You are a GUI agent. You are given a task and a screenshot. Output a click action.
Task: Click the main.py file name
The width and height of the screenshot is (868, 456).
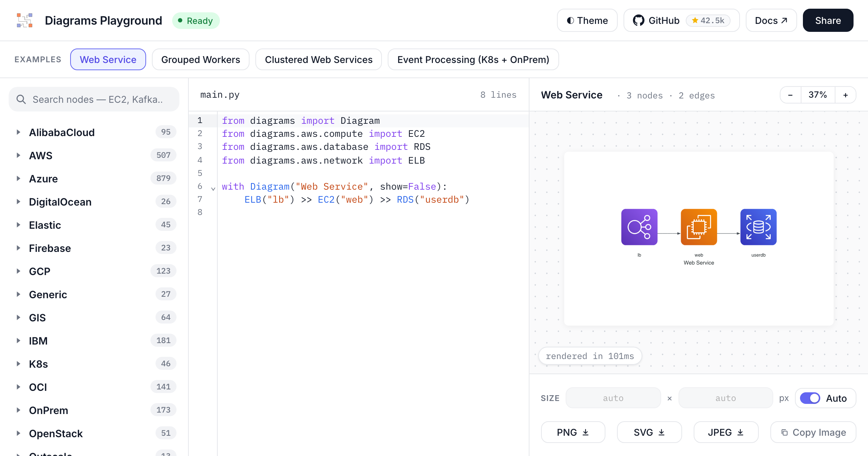(x=220, y=95)
